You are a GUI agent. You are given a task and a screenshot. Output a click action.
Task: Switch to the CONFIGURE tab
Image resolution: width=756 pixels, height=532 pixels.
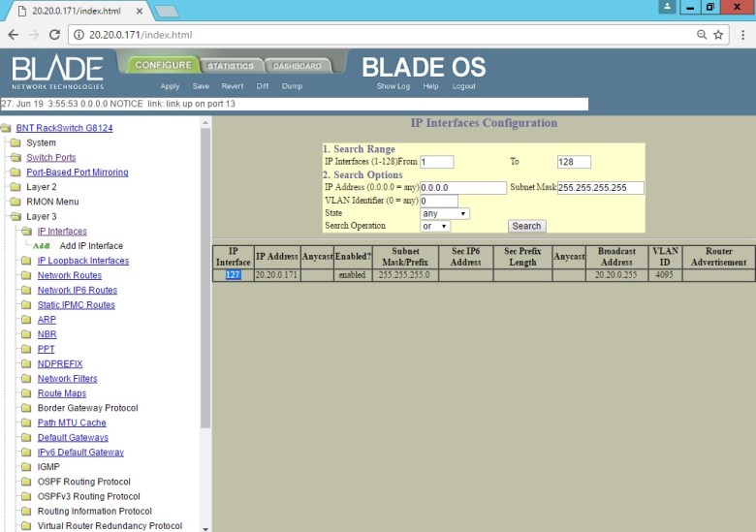point(163,65)
